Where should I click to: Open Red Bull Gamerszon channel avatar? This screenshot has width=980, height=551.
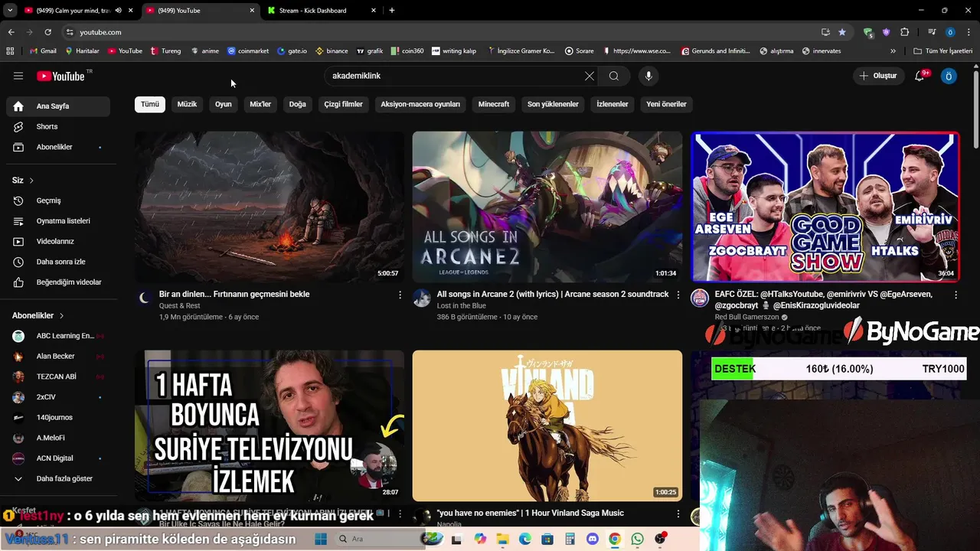coord(700,298)
